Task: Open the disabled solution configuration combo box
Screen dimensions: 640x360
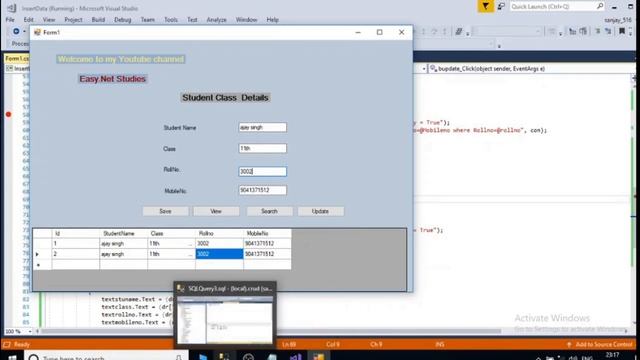Action: tap(507, 31)
